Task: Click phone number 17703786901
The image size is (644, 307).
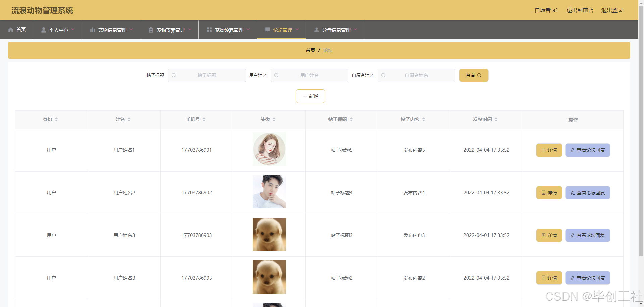Action: click(197, 150)
